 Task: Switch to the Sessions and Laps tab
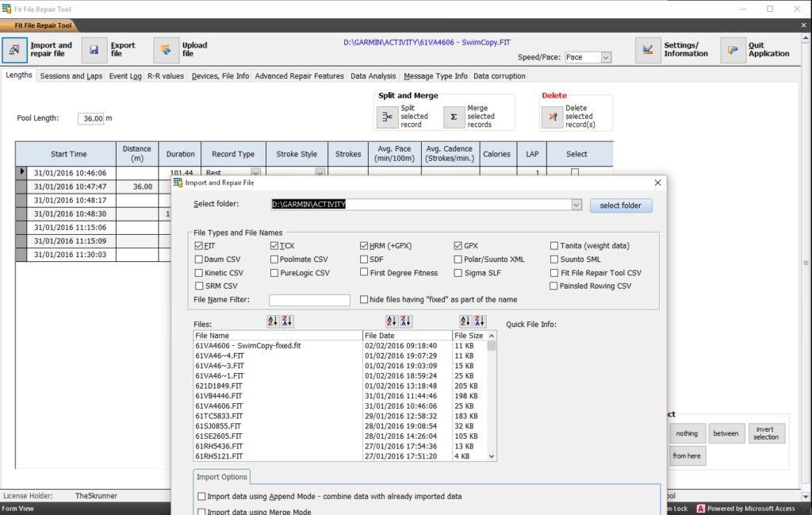(x=71, y=76)
